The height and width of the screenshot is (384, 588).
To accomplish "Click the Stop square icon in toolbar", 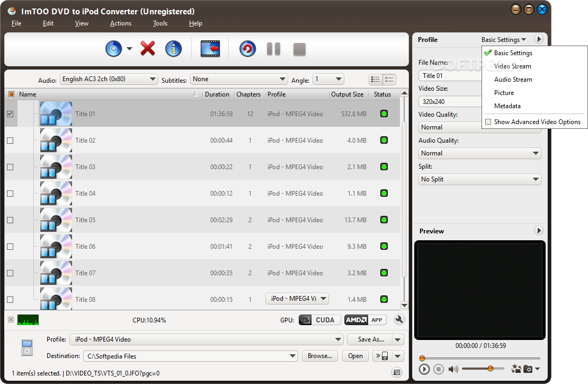I will pos(299,49).
